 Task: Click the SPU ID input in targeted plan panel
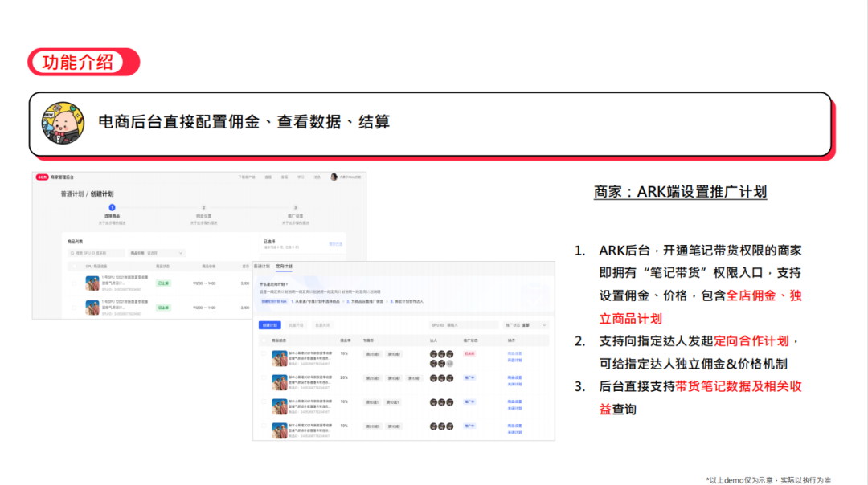point(466,325)
